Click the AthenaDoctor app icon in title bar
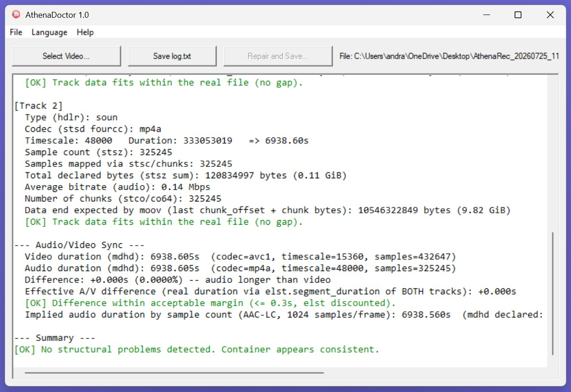 click(x=16, y=15)
